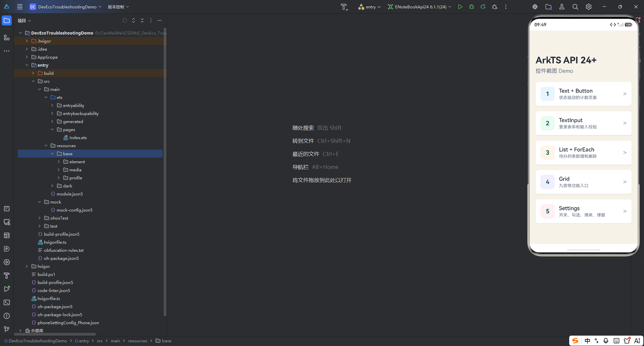Open the entry module configuration dropdown
Screen dimensions: 644x346
pos(369,7)
